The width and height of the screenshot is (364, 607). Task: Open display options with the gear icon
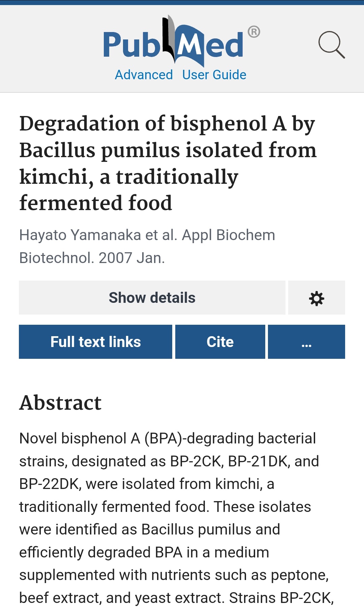coord(316,298)
